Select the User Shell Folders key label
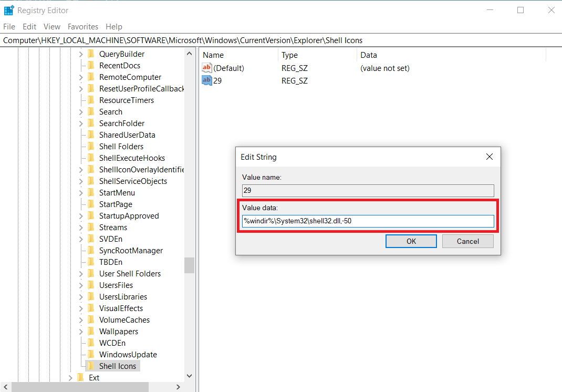 [x=130, y=274]
